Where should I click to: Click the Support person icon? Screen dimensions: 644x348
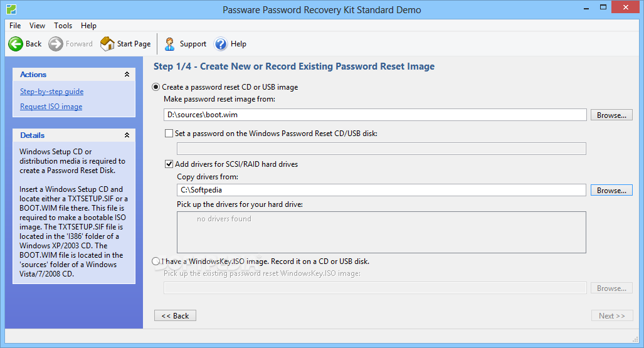(170, 44)
